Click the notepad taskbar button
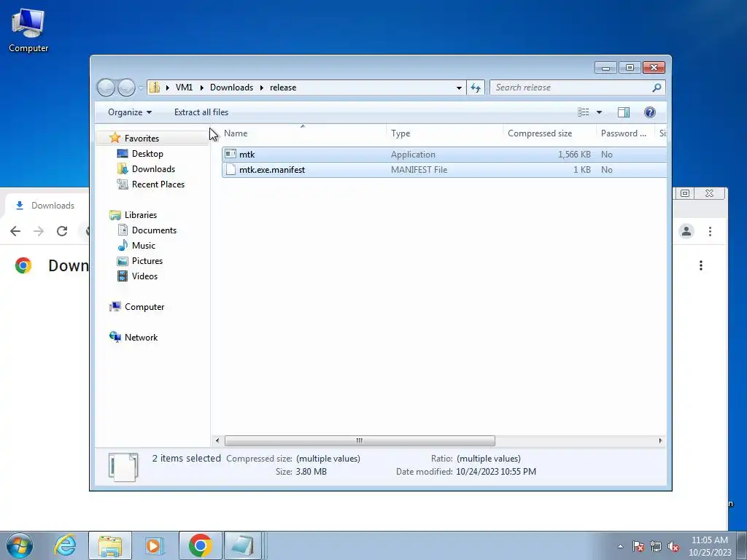Image resolution: width=747 pixels, height=560 pixels. [x=243, y=545]
